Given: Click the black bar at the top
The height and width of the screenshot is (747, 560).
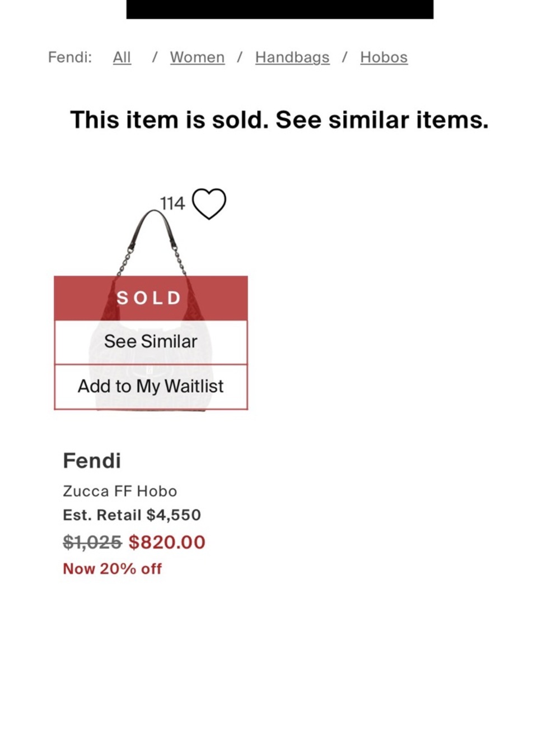Looking at the screenshot, I should pos(279,9).
